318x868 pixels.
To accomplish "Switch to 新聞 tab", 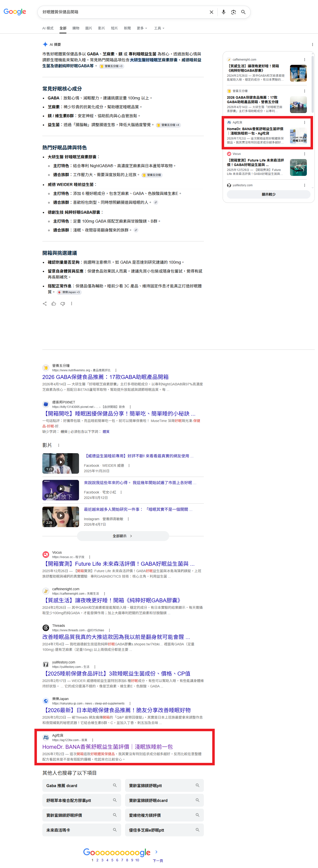I will (x=127, y=28).
